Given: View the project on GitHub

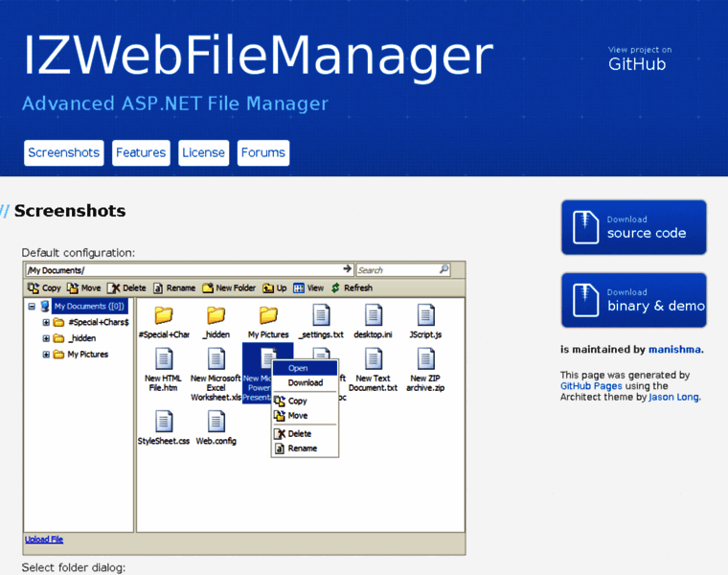Looking at the screenshot, I should pos(639,59).
